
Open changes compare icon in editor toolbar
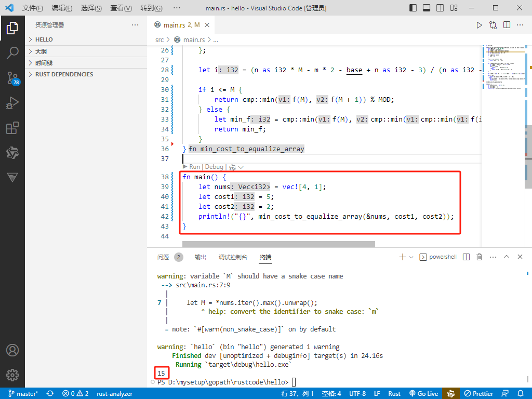[x=493, y=25]
